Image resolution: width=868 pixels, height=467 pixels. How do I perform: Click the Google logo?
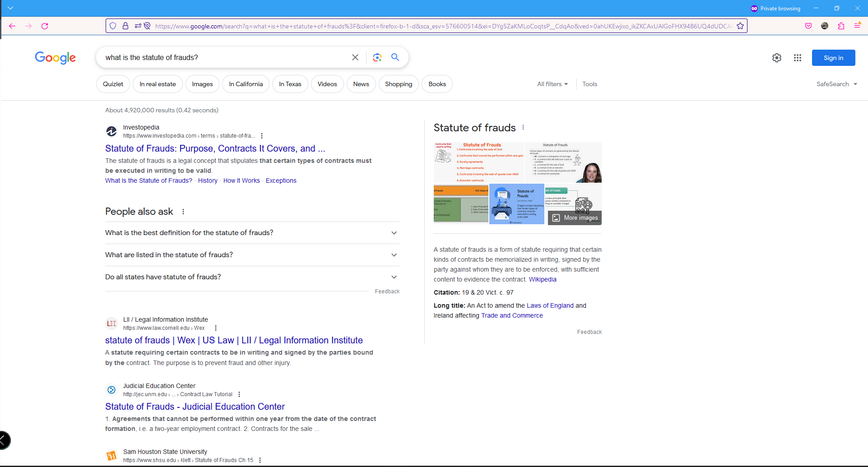coord(55,58)
